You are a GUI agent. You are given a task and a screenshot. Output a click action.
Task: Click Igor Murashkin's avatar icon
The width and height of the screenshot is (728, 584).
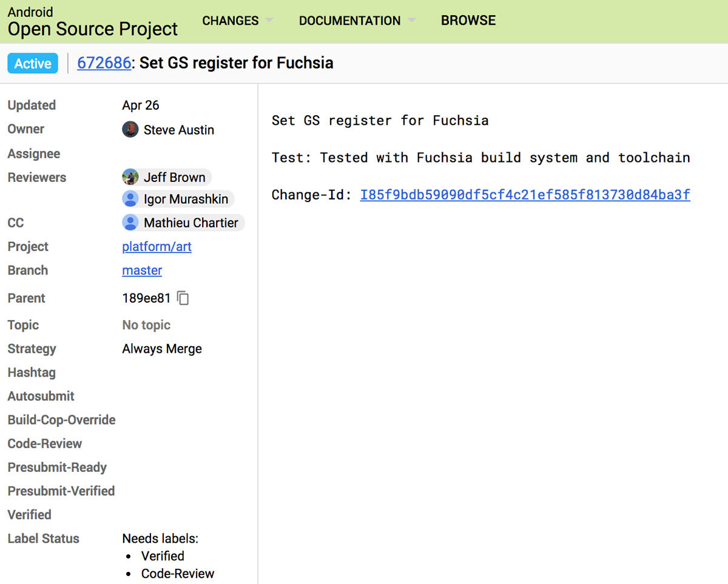click(130, 199)
